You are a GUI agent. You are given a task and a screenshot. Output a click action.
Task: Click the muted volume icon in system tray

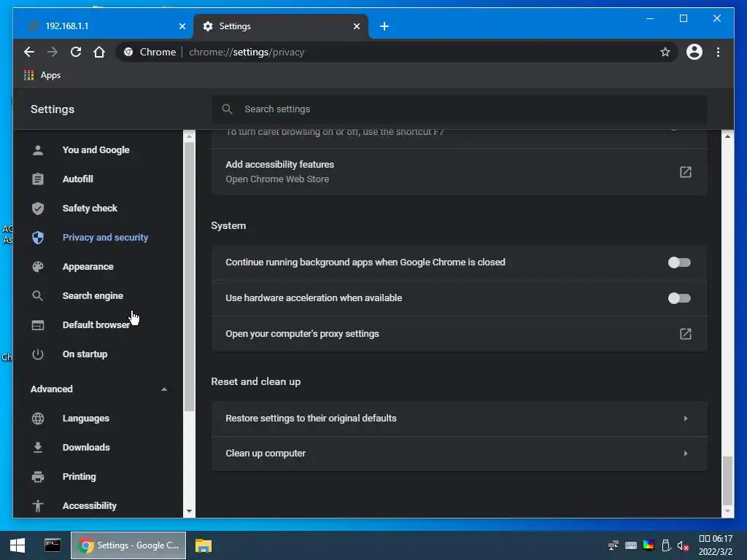683,545
